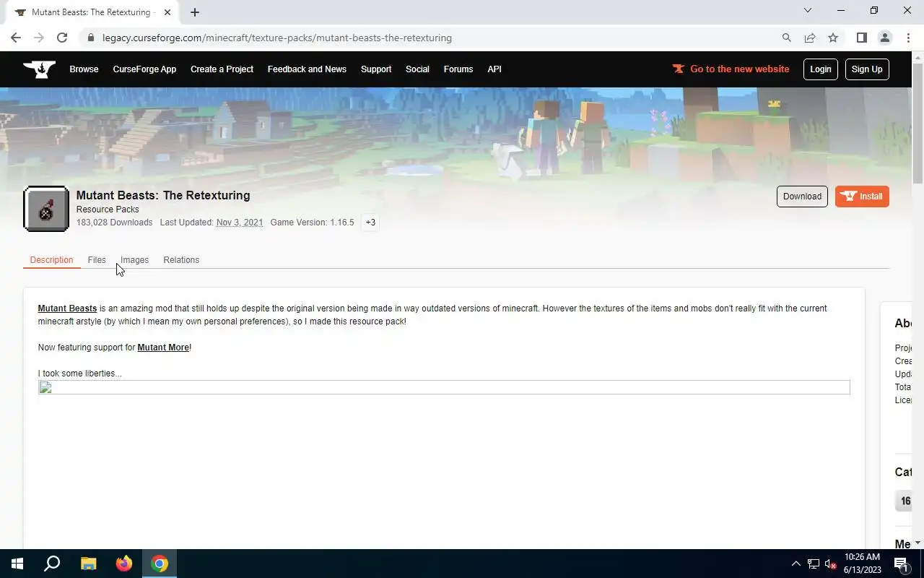Open Windows taskbar search
The image size is (924, 578).
[52, 564]
